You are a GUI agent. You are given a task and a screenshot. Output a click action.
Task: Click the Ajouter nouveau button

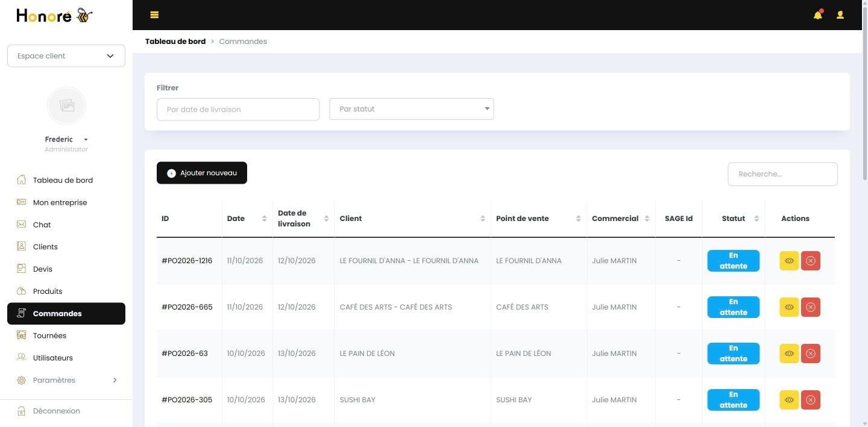coord(202,173)
